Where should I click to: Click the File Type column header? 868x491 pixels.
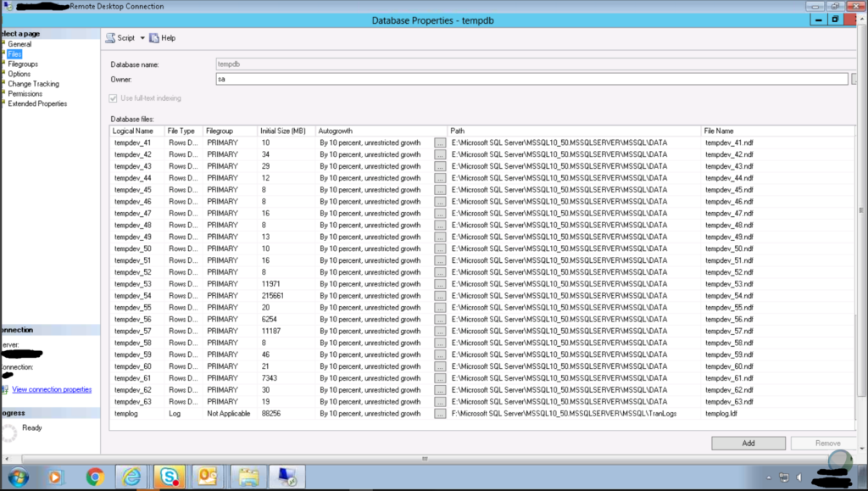[184, 131]
